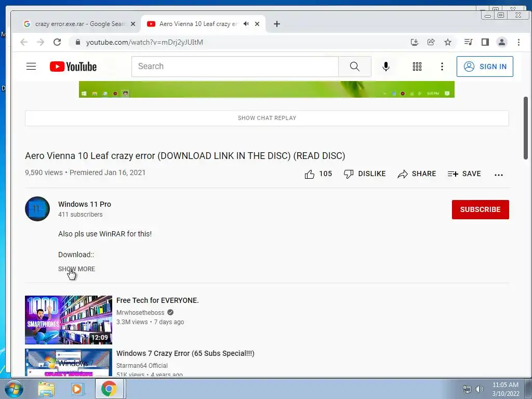Toggle Chrome side panel
The image size is (532, 399).
[485, 42]
